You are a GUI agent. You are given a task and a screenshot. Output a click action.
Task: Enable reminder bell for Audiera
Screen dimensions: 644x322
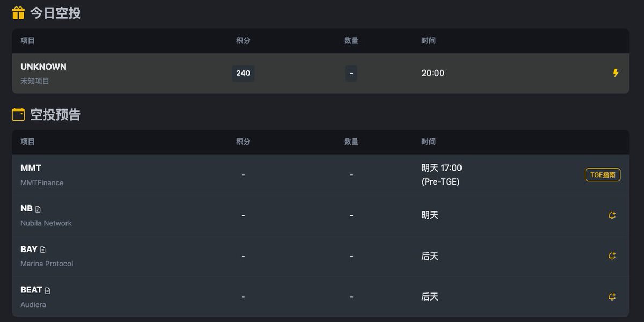[x=612, y=297]
